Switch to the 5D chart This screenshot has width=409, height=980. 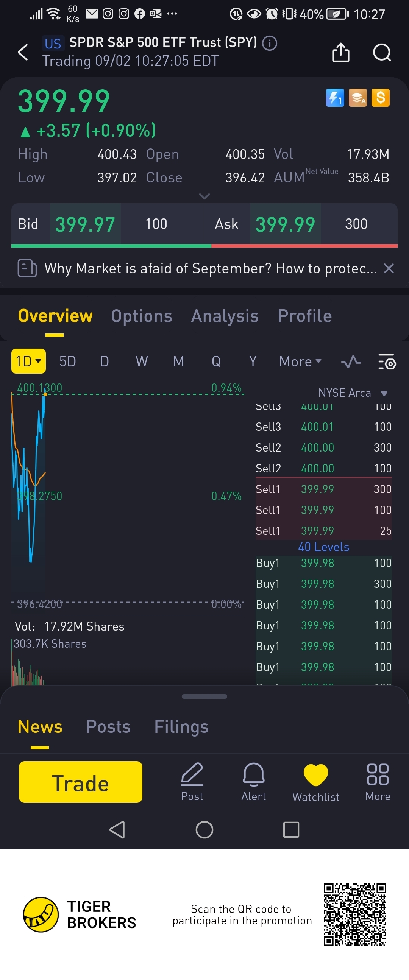68,361
